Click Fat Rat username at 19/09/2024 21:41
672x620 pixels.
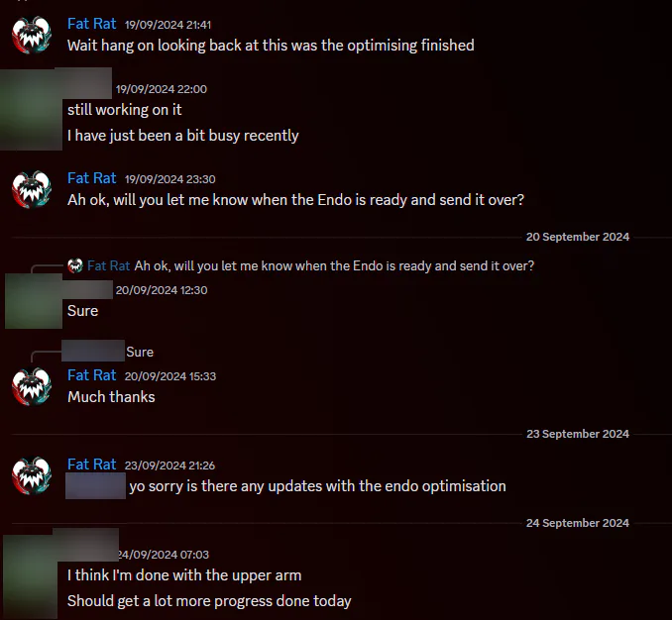92,24
